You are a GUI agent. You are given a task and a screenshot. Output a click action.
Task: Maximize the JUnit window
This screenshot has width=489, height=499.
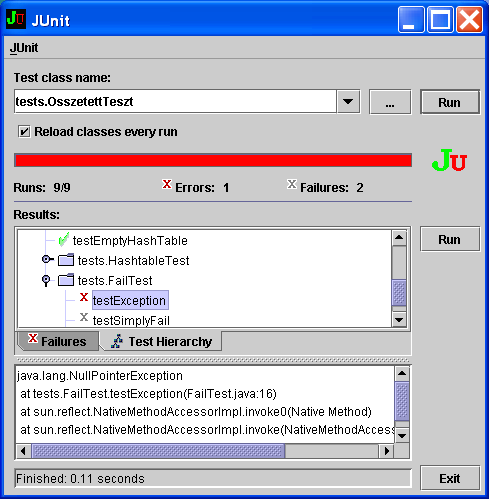440,20
